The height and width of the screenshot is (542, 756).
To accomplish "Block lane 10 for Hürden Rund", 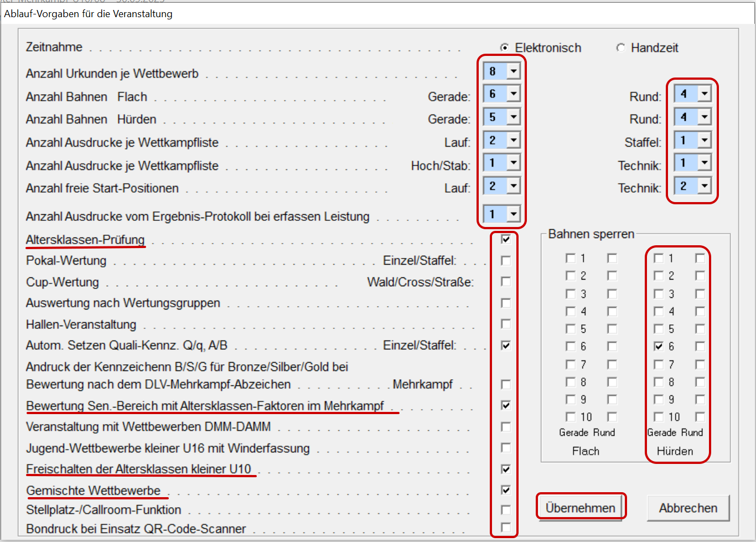I will pyautogui.click(x=700, y=417).
